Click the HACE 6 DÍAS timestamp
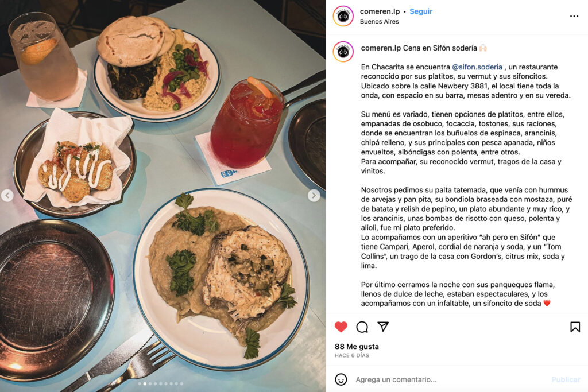The image size is (588, 392). coord(352,356)
